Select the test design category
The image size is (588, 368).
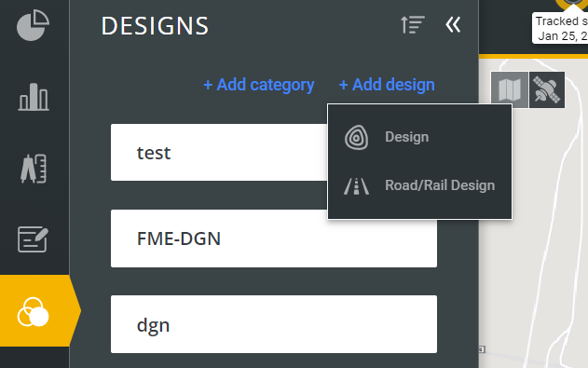point(219,153)
